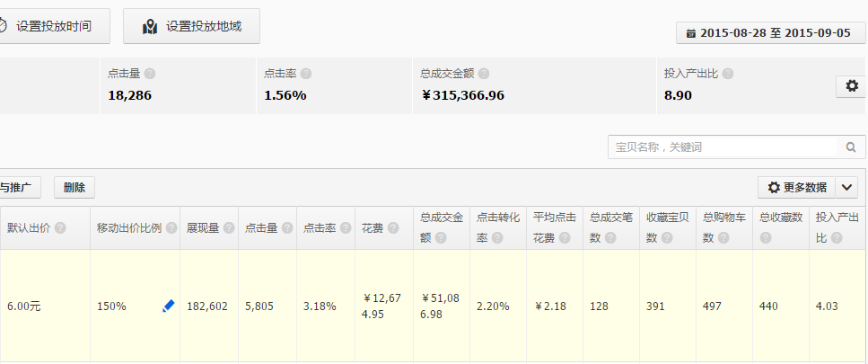This screenshot has height=364, width=868.
Task: Click help icon beside 移动出价比例 column header
Action: point(170,228)
